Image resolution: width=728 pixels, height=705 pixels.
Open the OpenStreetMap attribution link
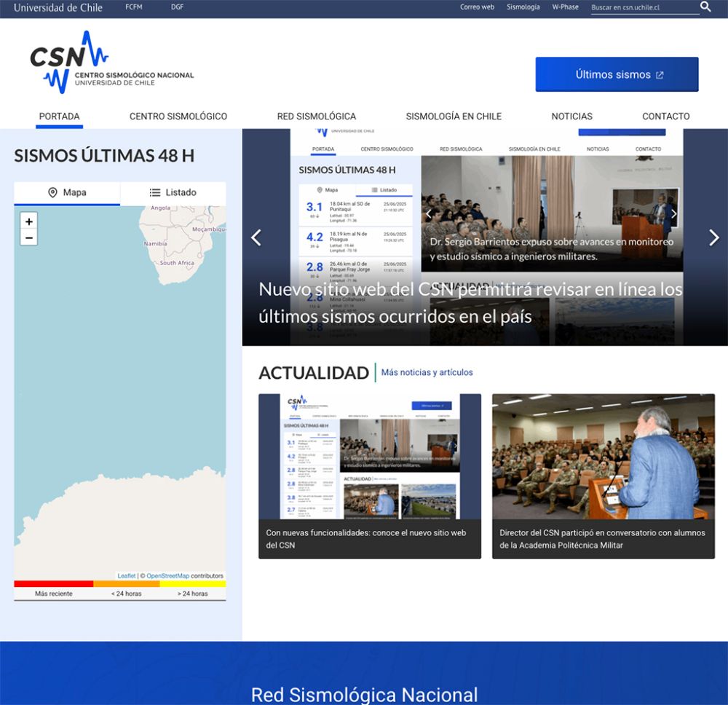click(x=167, y=576)
